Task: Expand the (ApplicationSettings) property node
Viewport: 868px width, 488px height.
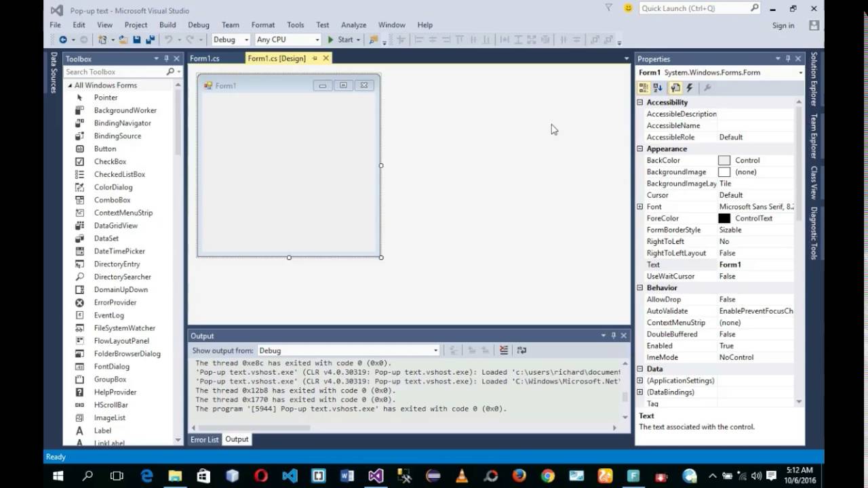Action: pyautogui.click(x=639, y=380)
